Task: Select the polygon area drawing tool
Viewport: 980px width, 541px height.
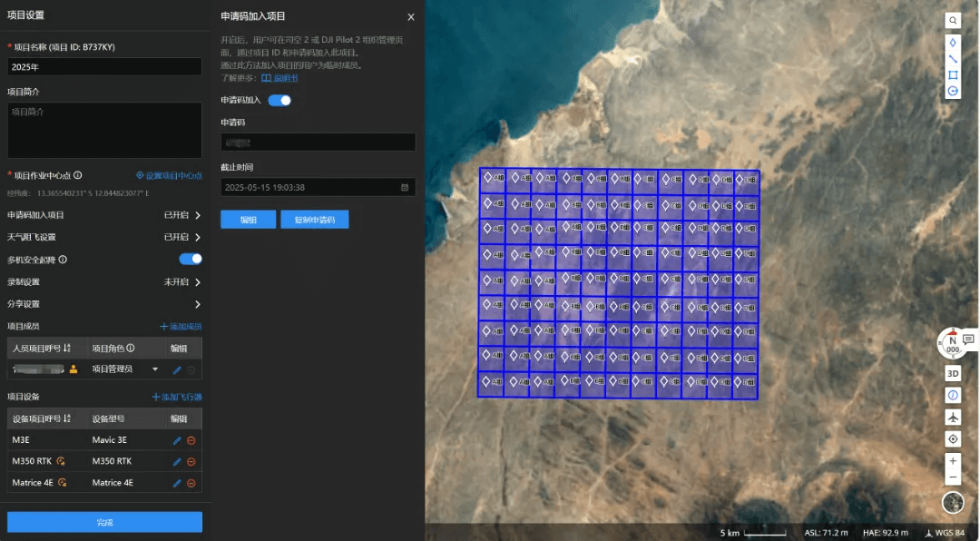Action: coord(953,75)
